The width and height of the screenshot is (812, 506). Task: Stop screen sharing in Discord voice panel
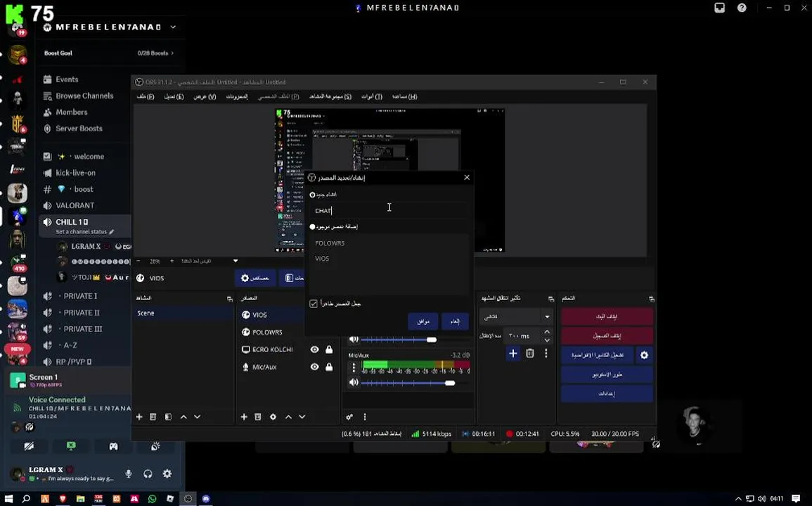click(x=71, y=446)
